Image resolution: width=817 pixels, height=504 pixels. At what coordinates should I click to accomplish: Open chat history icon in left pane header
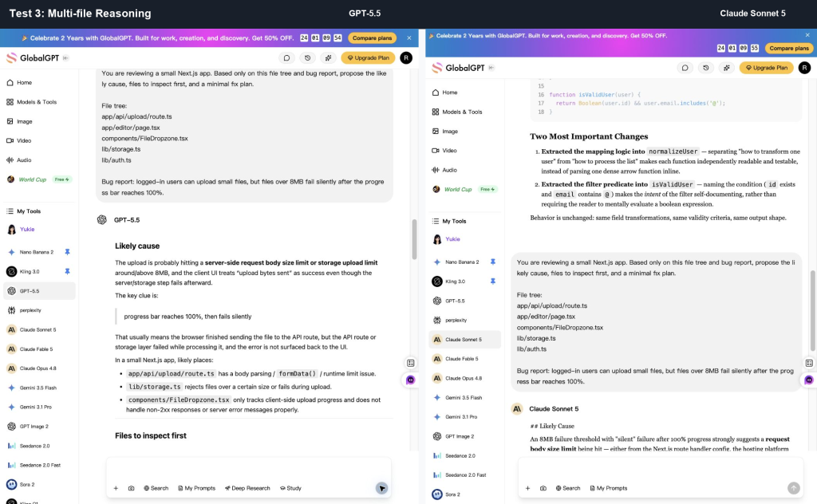click(x=307, y=57)
